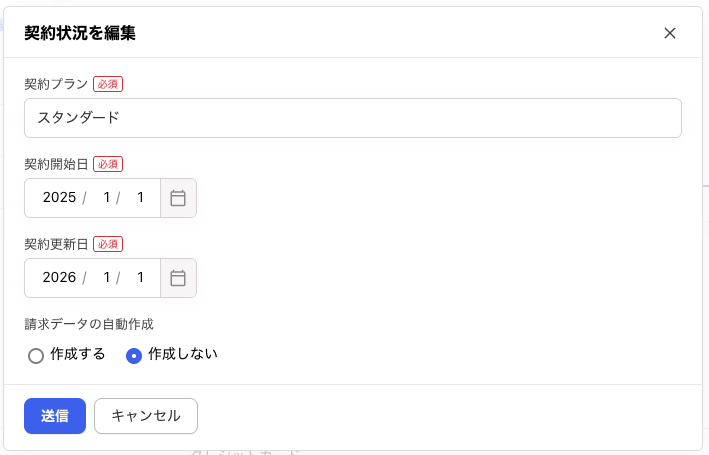Click the 契約更新日 field label
This screenshot has width=709, height=455.
click(x=56, y=244)
